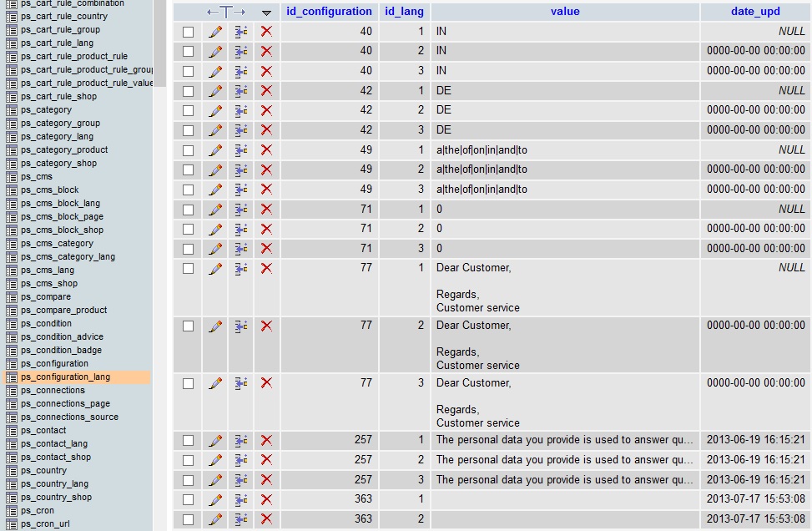Delete row 257 with id_lang 2
The image size is (812, 531).
pos(266,460)
